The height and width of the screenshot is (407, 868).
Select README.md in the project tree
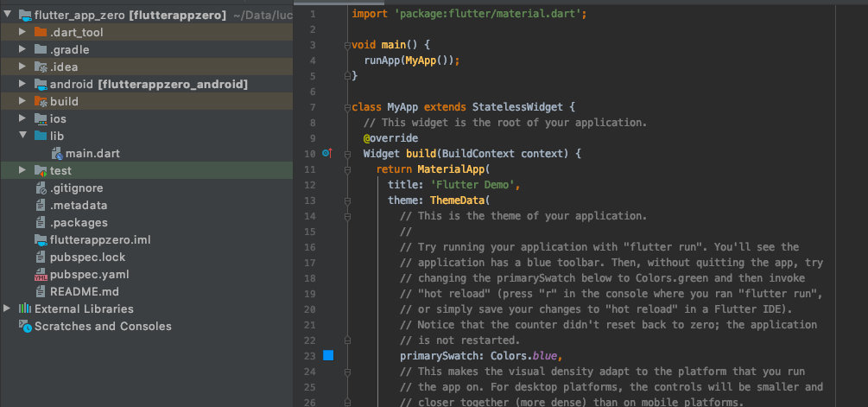(x=84, y=291)
